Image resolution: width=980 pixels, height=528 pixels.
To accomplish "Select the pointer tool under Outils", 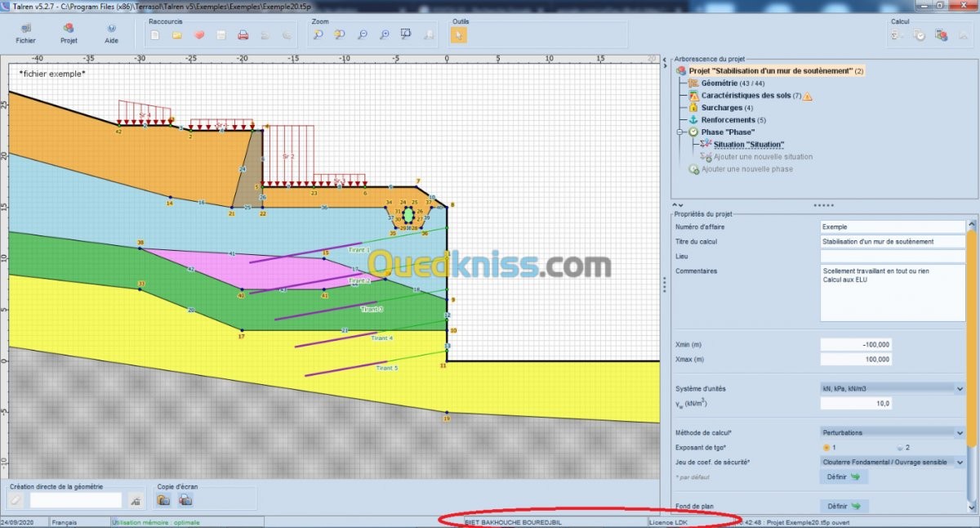I will coord(459,35).
